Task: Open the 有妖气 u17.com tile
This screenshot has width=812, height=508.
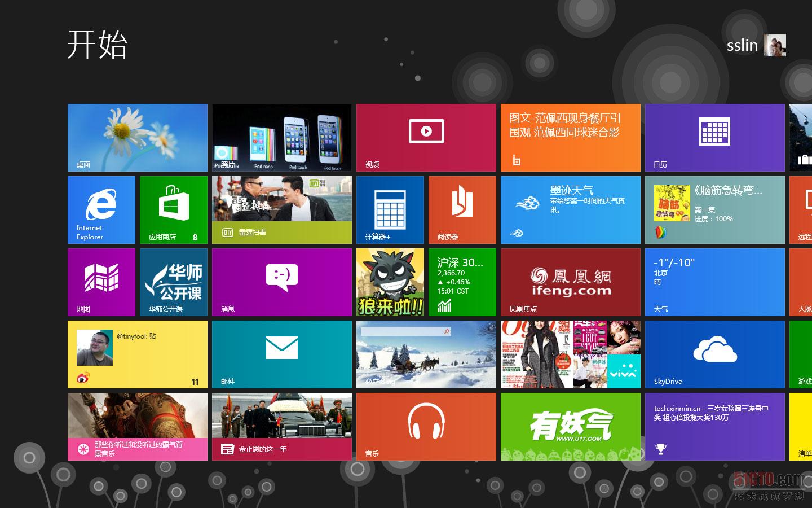Action: point(571,427)
